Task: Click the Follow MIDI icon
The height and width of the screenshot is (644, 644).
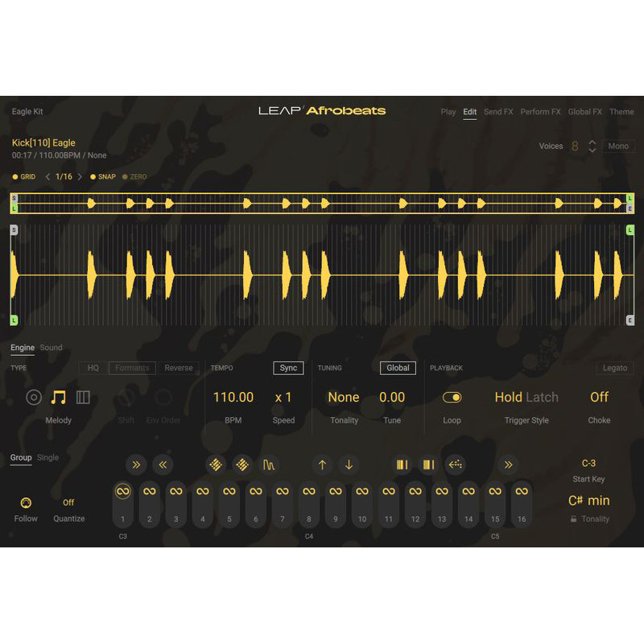Action: [26, 502]
